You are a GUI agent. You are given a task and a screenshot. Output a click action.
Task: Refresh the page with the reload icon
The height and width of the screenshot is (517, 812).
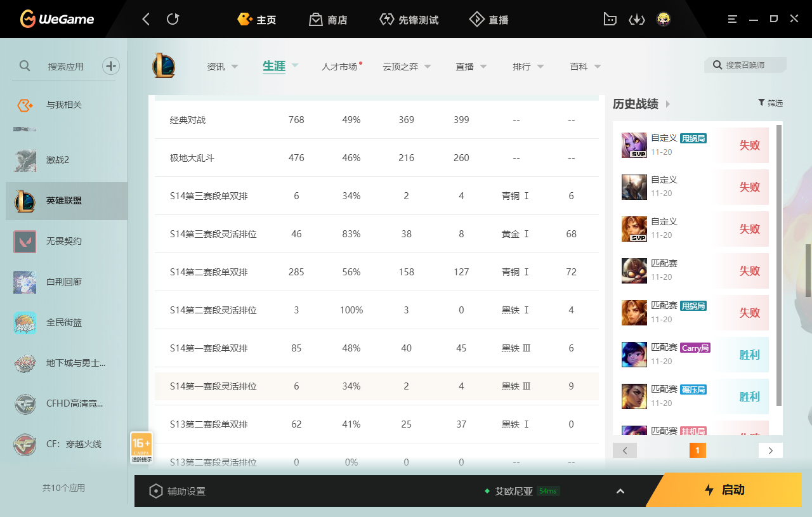click(173, 19)
